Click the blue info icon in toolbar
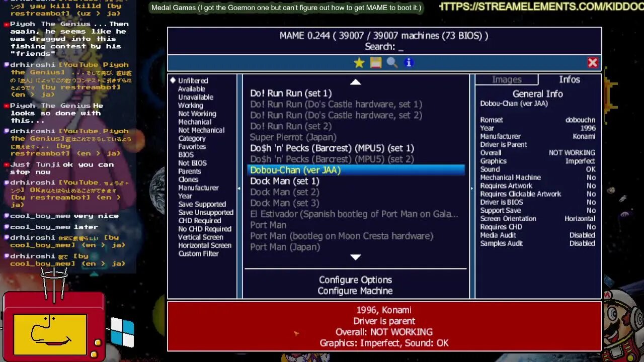 [x=409, y=63]
